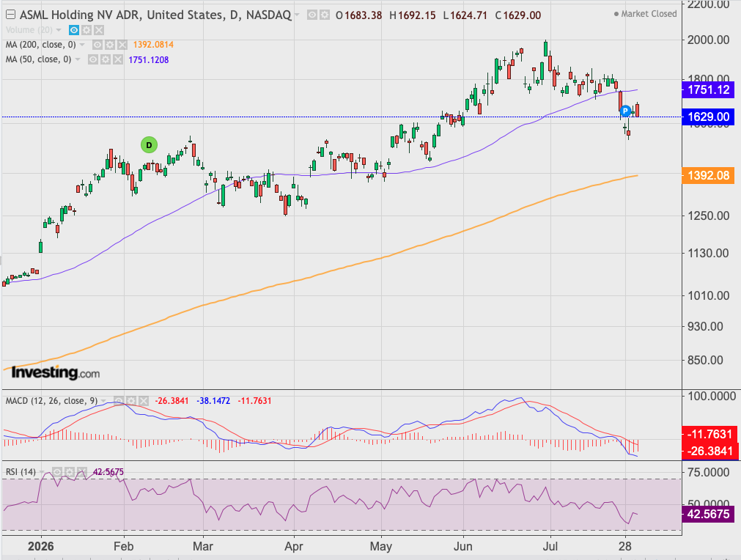Image resolution: width=741 pixels, height=560 pixels.
Task: Expand the MA (50, close, 0) dropdown
Action: [78, 59]
